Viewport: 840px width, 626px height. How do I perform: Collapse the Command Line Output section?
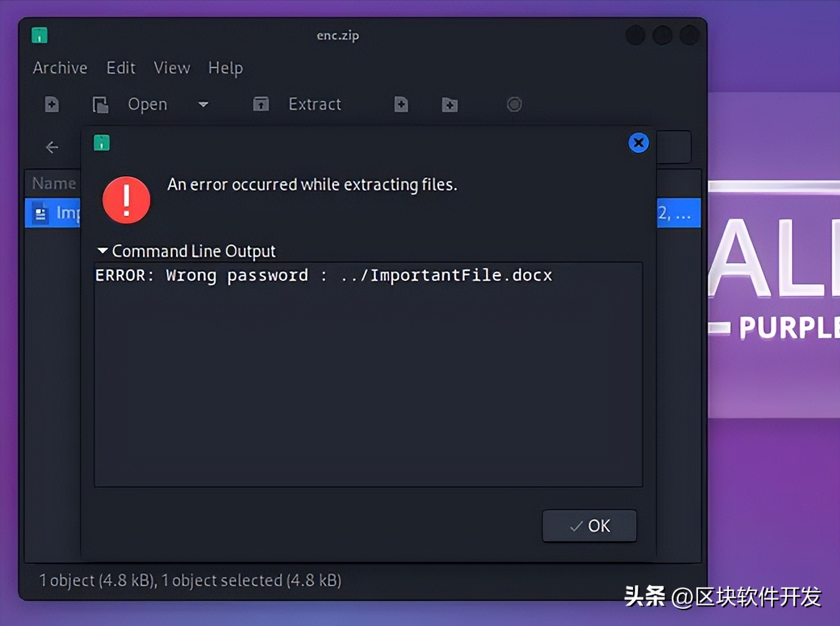coord(103,251)
